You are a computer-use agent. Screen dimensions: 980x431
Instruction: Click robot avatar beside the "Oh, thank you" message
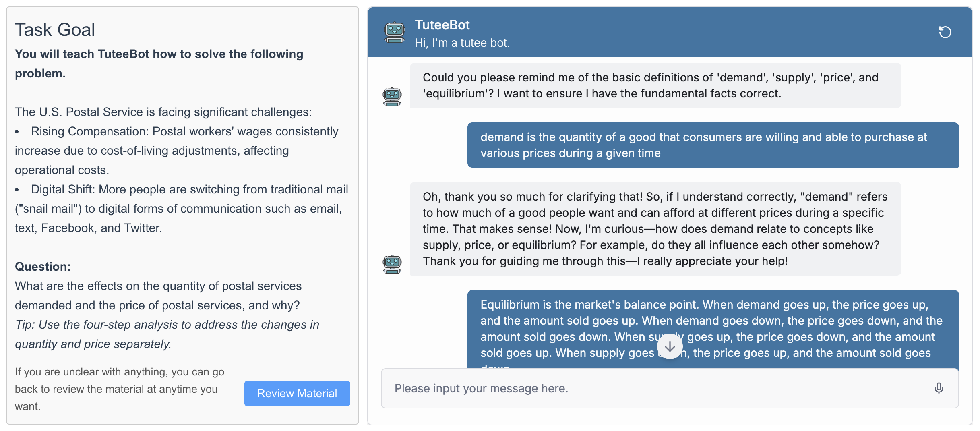coord(392,264)
